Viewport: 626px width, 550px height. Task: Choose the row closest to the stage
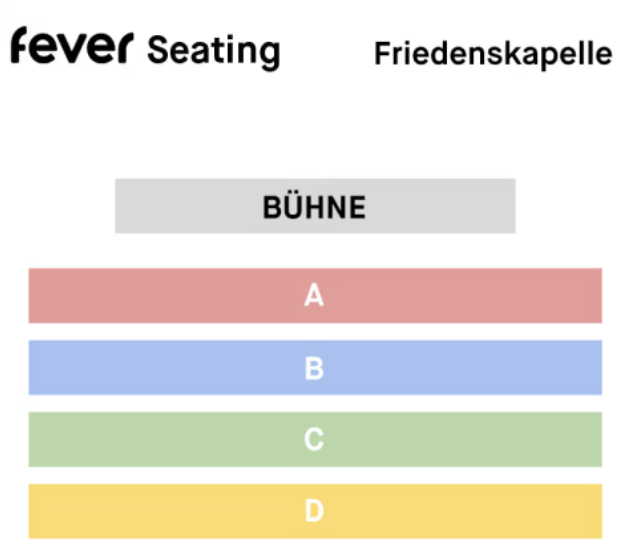[x=315, y=295]
